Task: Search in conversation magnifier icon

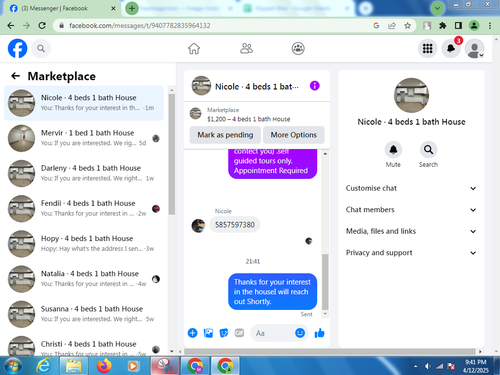Action: [428, 150]
